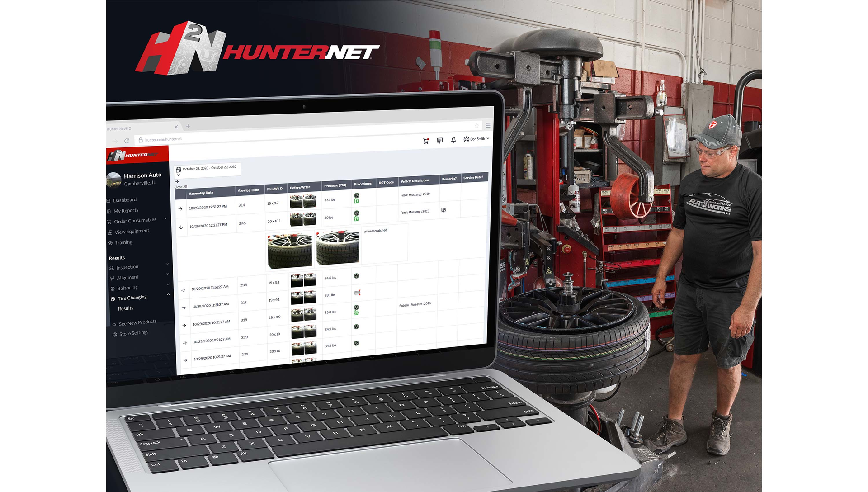Open See New Products in the sidebar
The height and width of the screenshot is (492, 868).
pos(137,322)
